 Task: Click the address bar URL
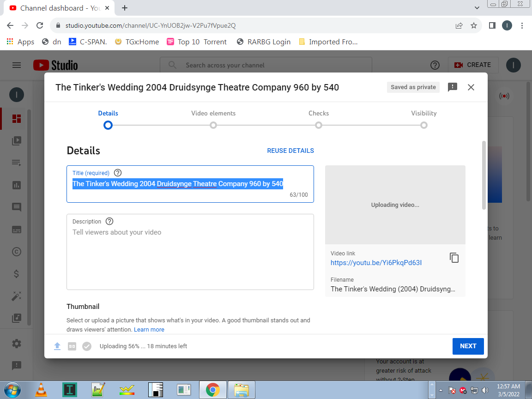pos(150,25)
